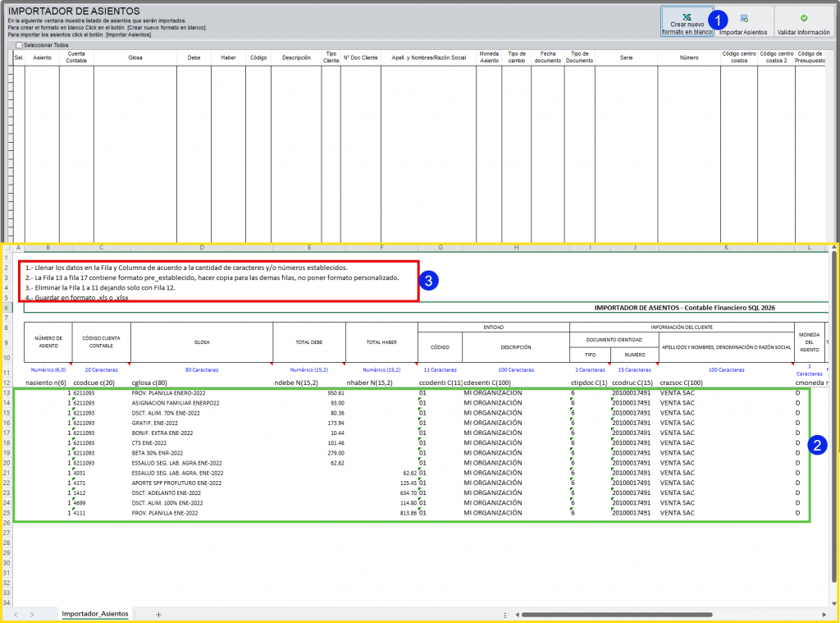
Task: Select spreadsheet row 25 header
Action: (x=7, y=513)
